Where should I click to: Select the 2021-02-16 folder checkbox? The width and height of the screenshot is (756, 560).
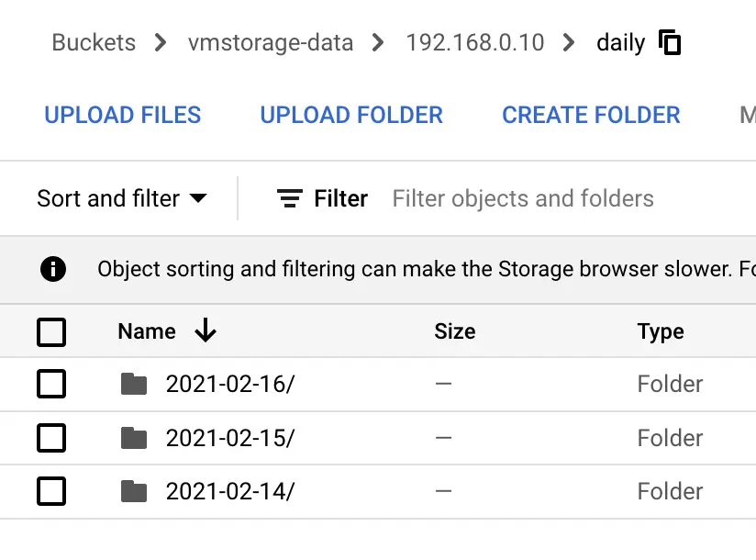click(x=51, y=384)
